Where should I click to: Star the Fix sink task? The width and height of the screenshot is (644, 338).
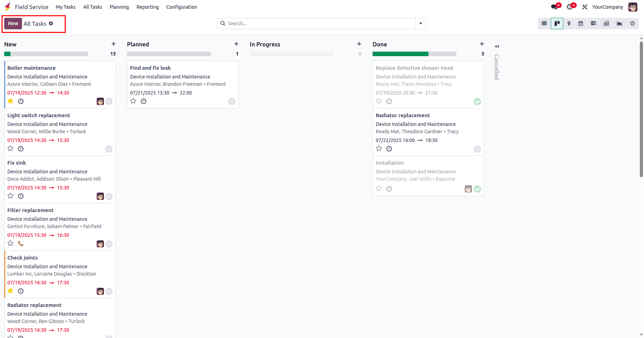coord(10,196)
